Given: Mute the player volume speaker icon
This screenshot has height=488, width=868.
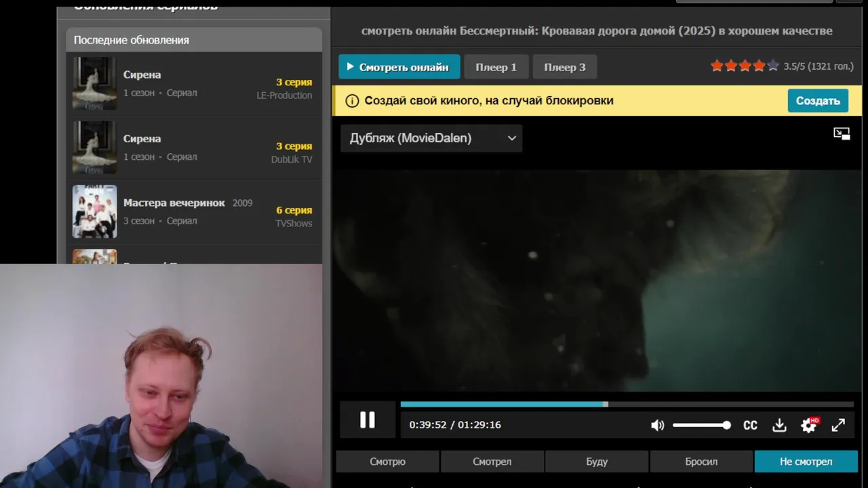Looking at the screenshot, I should coord(657,425).
